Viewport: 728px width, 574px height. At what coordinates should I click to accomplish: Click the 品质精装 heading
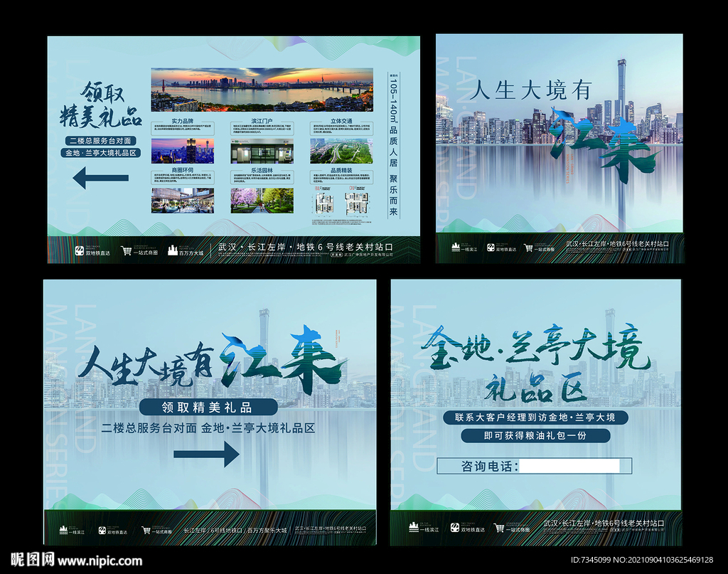click(x=341, y=171)
